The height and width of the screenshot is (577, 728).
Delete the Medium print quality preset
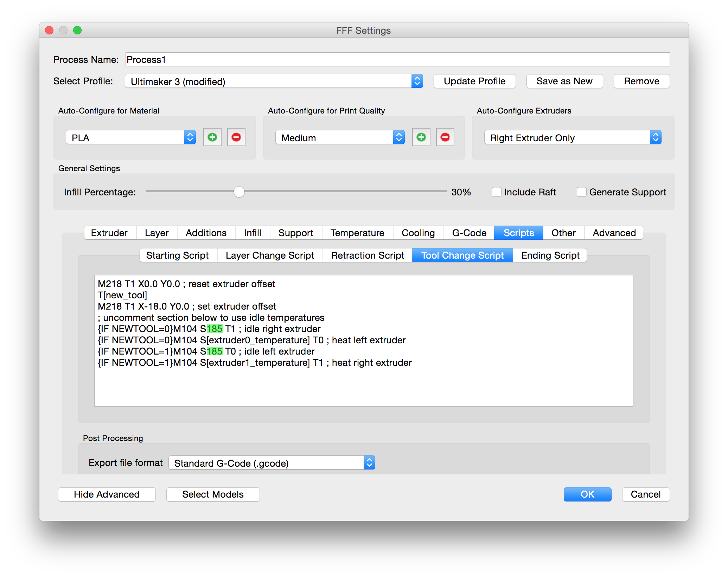tap(445, 137)
